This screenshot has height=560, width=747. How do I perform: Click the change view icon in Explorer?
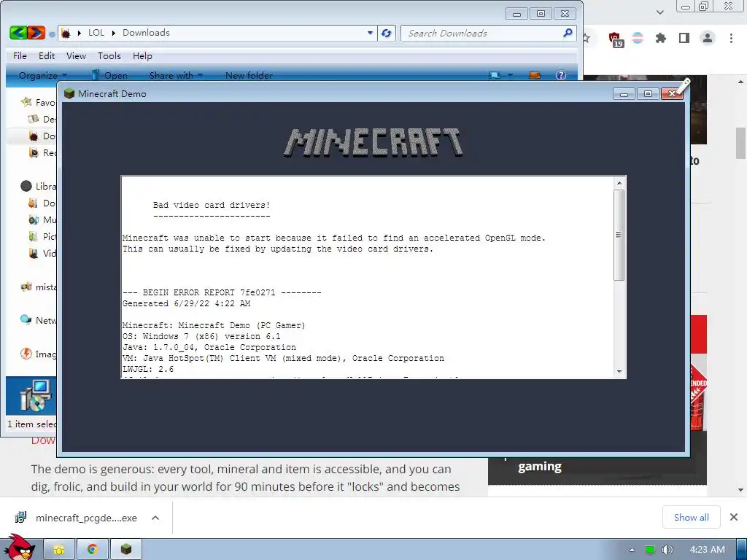coord(495,75)
